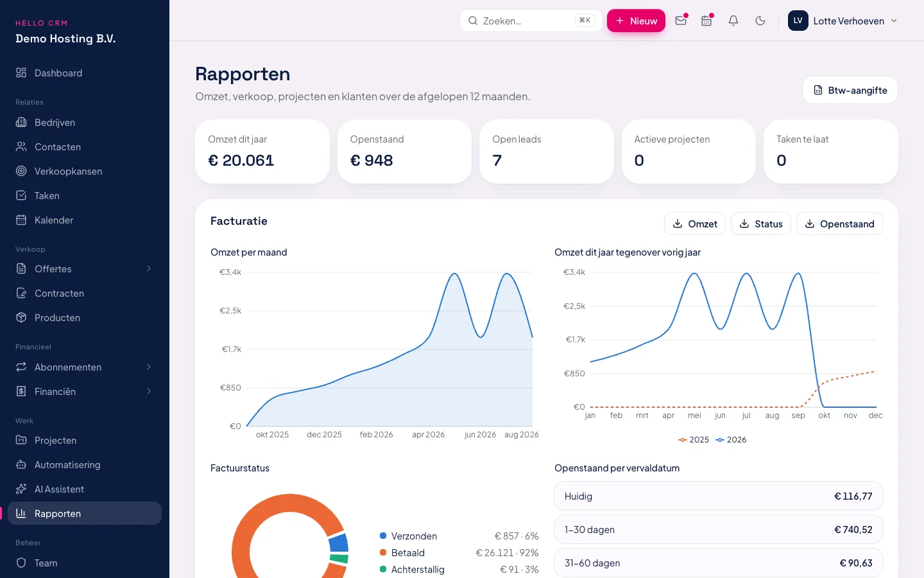Focus the Zoeken search field
Image resolution: width=924 pixels, height=578 pixels.
pos(531,21)
